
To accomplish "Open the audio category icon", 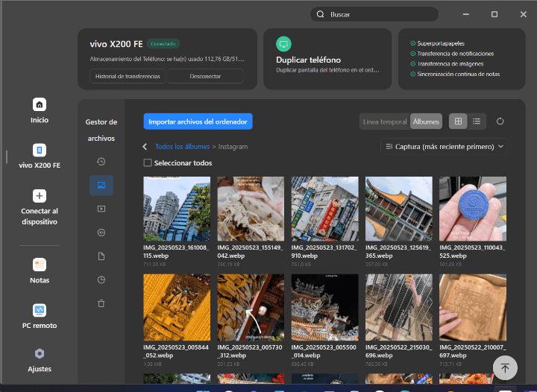I will (x=101, y=233).
